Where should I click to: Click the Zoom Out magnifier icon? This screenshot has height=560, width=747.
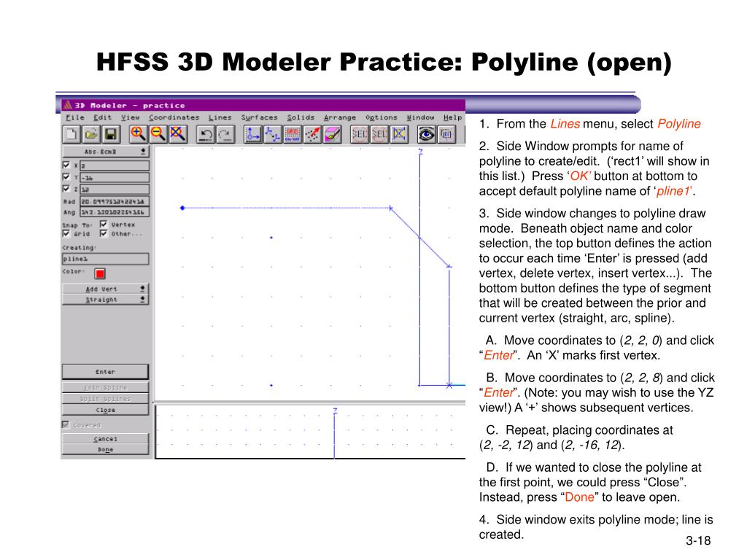[x=158, y=134]
